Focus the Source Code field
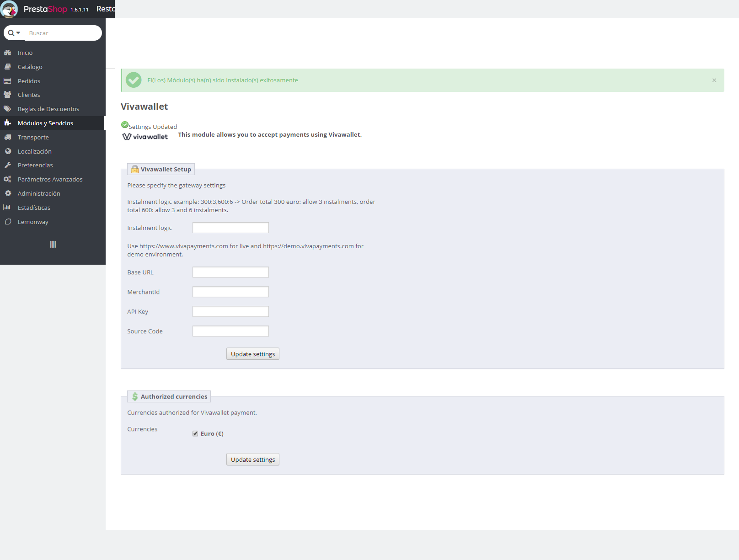Image resolution: width=739 pixels, height=560 pixels. tap(230, 331)
